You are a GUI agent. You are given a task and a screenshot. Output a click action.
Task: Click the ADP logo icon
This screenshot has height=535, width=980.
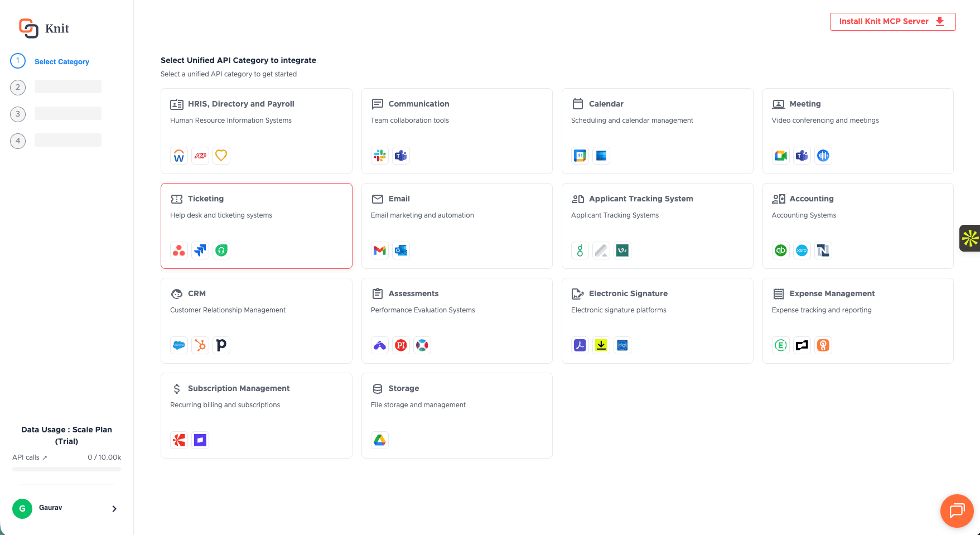(x=200, y=156)
